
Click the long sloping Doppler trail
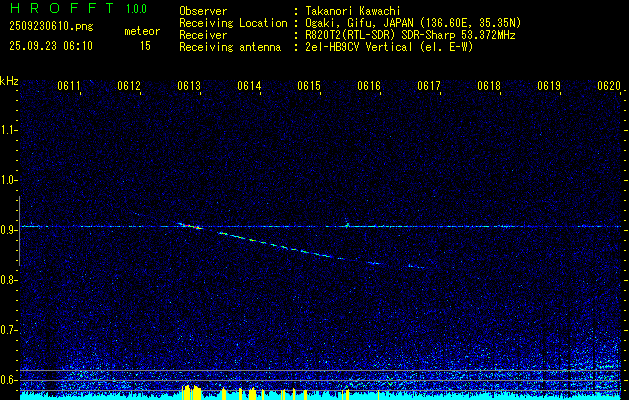pyautogui.click(x=277, y=244)
